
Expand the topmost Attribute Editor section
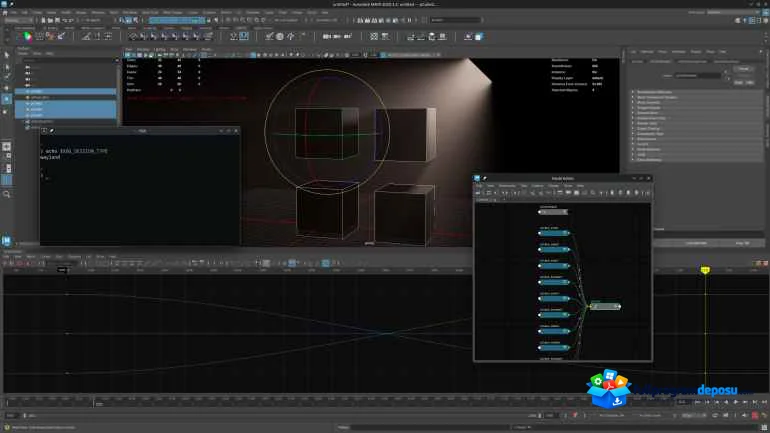pyautogui.click(x=633, y=92)
